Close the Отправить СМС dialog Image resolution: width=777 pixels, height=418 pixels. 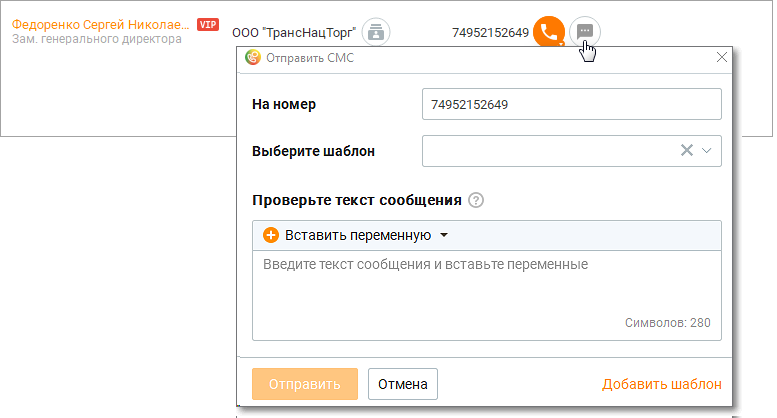722,57
